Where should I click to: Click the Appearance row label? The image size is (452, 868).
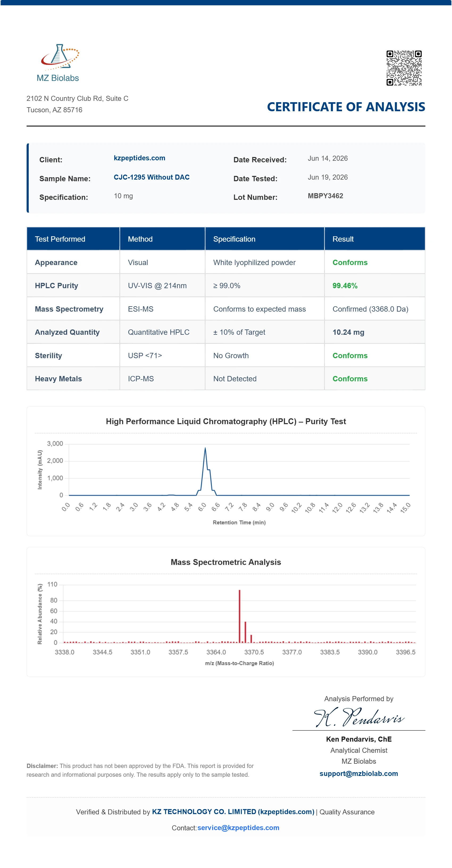[56, 262]
